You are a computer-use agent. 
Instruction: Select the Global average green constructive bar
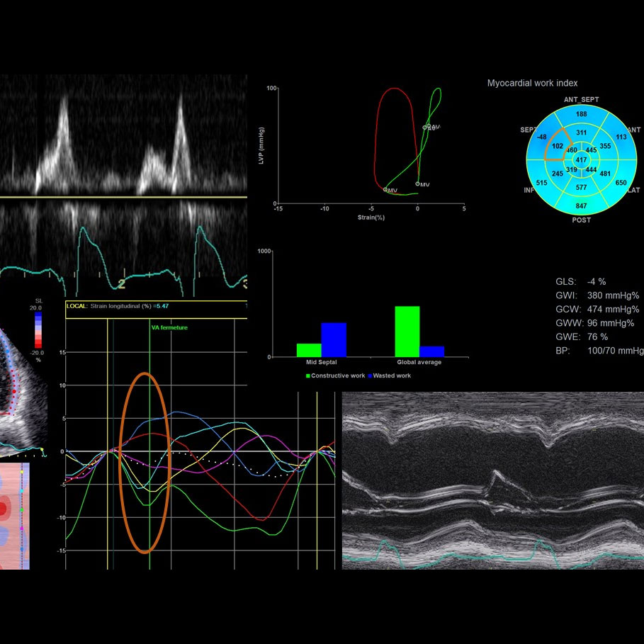pos(407,331)
